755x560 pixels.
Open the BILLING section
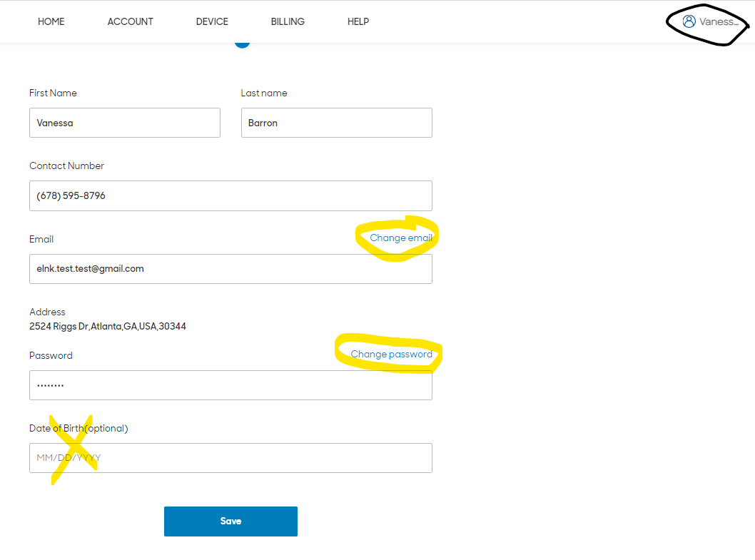tap(288, 21)
